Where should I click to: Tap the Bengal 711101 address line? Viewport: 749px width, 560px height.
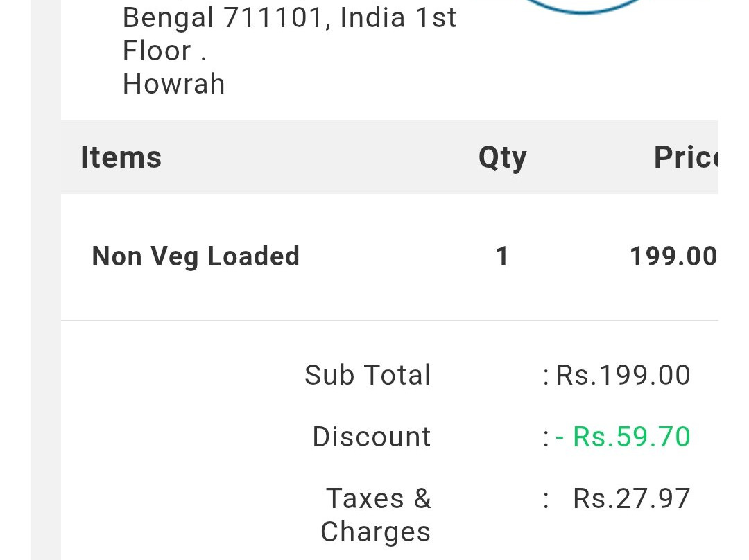click(289, 17)
